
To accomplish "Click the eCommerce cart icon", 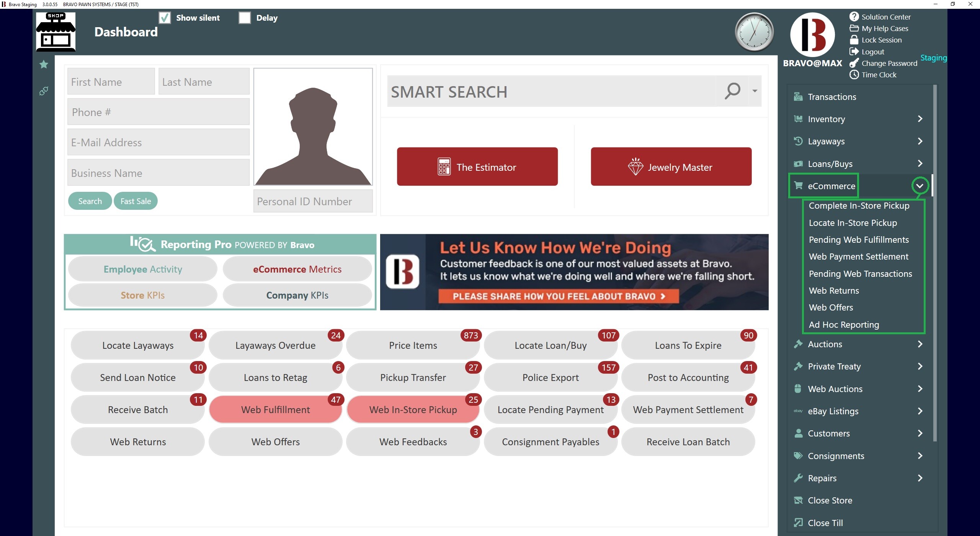I will point(798,186).
